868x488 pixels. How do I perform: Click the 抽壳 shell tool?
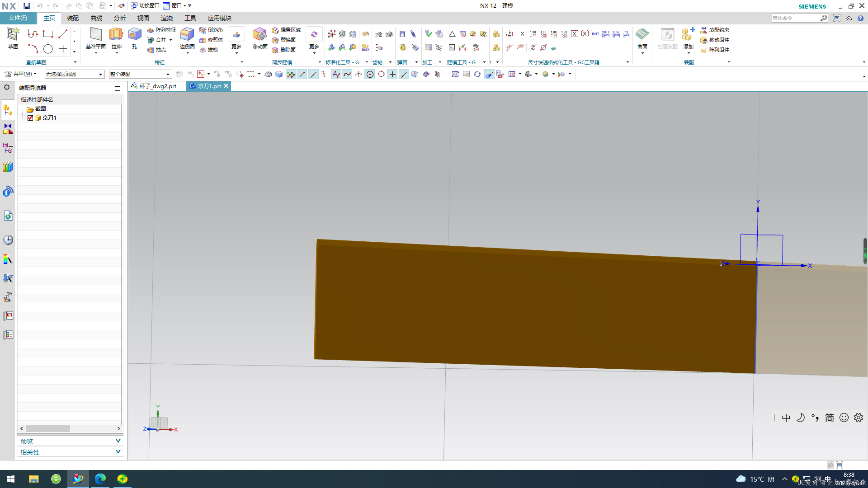[157, 50]
